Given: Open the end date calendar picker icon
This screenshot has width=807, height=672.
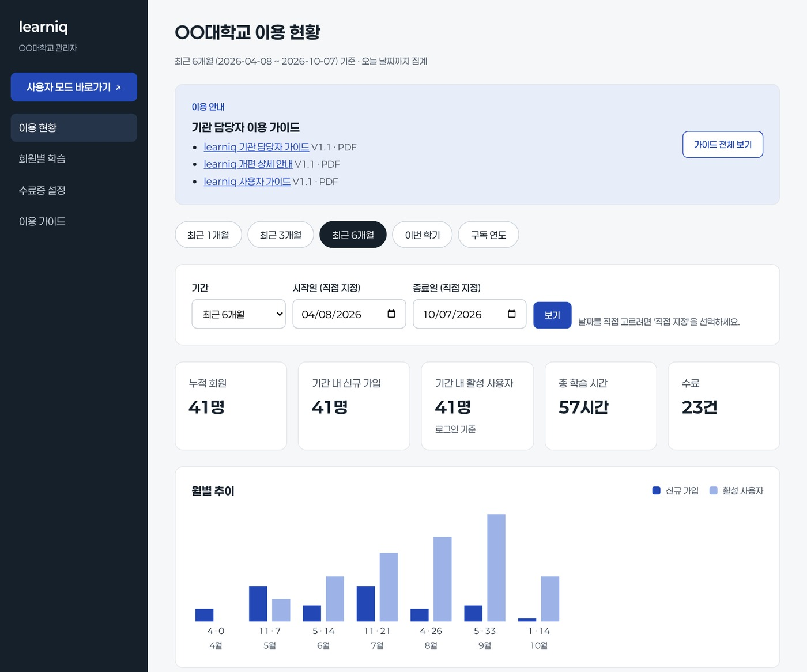Looking at the screenshot, I should (511, 314).
